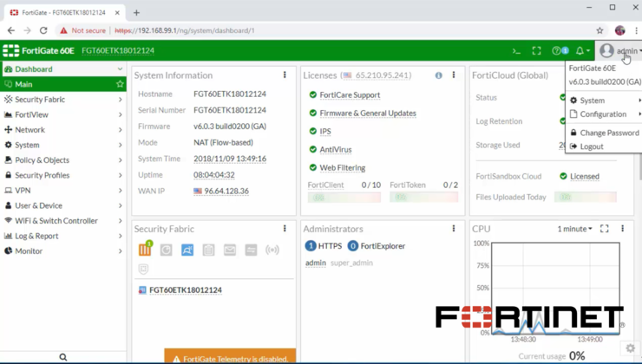Click the search icon below sidebar
This screenshot has width=642, height=364.
(62, 357)
